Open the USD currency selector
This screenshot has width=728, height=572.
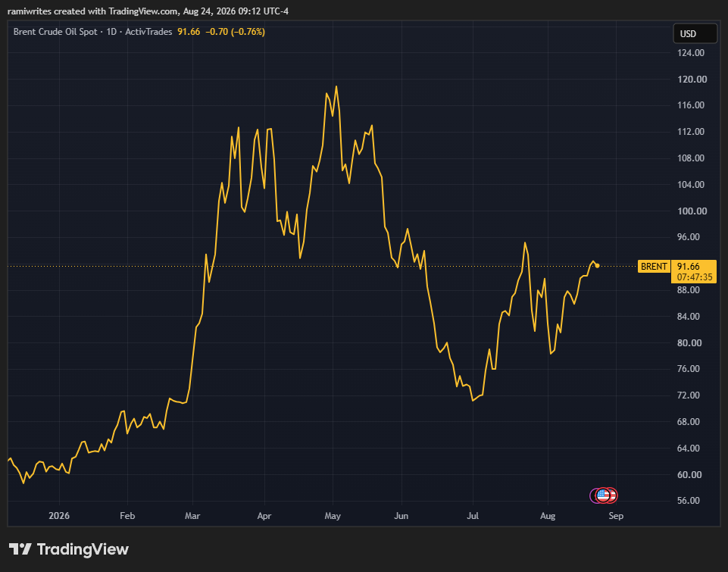pos(695,33)
